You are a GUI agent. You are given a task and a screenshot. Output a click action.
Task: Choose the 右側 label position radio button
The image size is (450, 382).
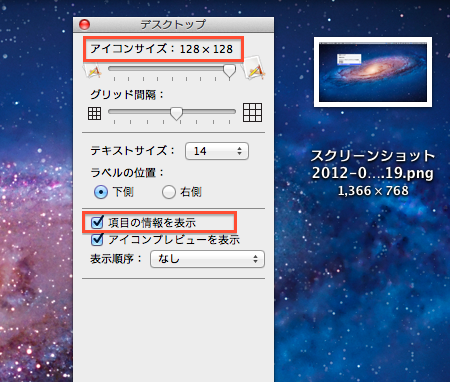pyautogui.click(x=169, y=192)
